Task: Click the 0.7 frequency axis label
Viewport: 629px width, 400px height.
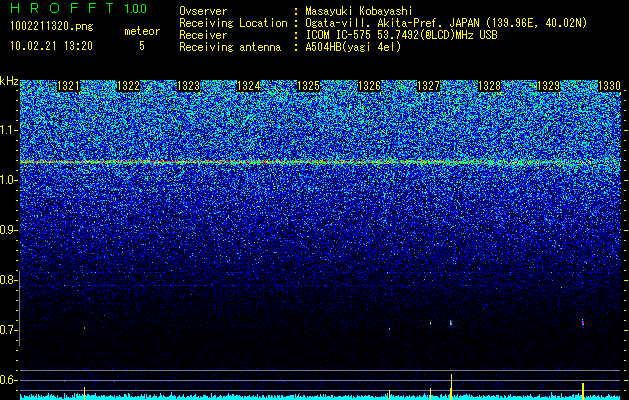Action: click(x=9, y=330)
